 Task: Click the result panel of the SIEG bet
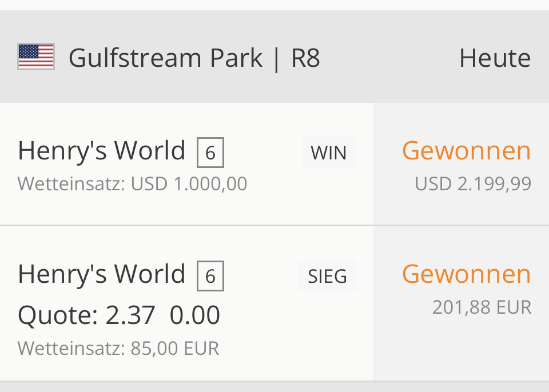461,303
